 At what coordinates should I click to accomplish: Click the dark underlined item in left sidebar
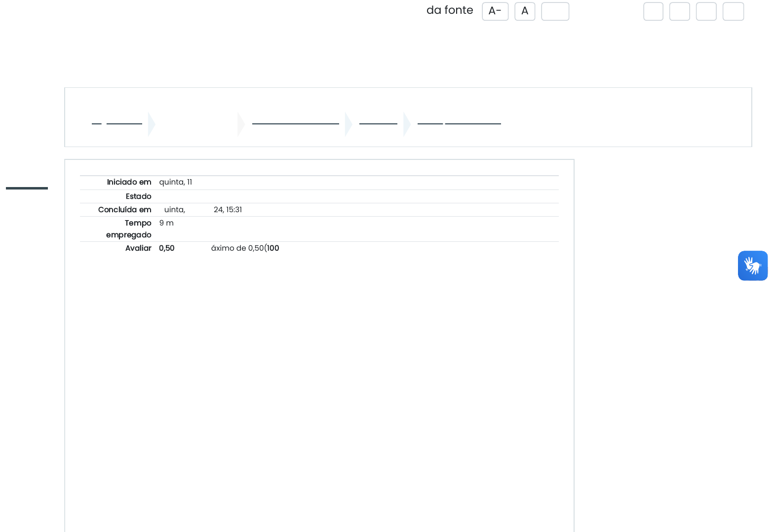pos(27,188)
